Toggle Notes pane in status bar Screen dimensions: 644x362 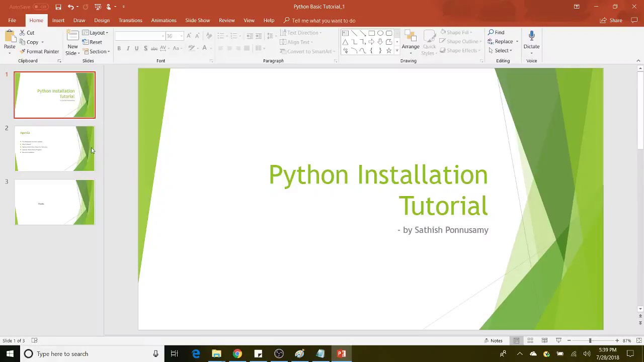tap(493, 341)
